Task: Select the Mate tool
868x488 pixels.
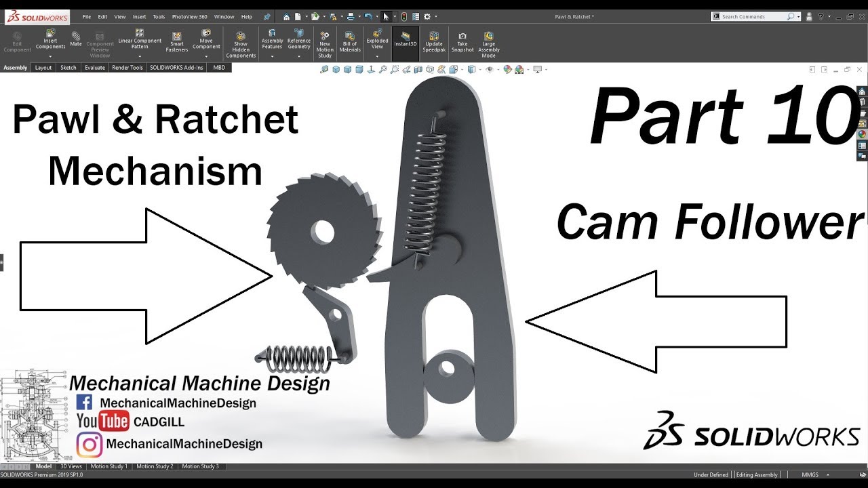Action: (75, 39)
